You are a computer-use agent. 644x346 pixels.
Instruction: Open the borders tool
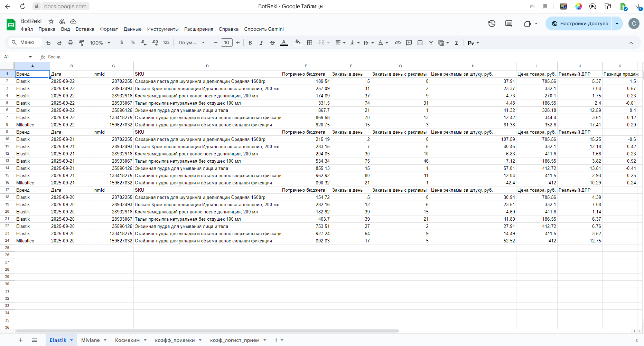310,43
